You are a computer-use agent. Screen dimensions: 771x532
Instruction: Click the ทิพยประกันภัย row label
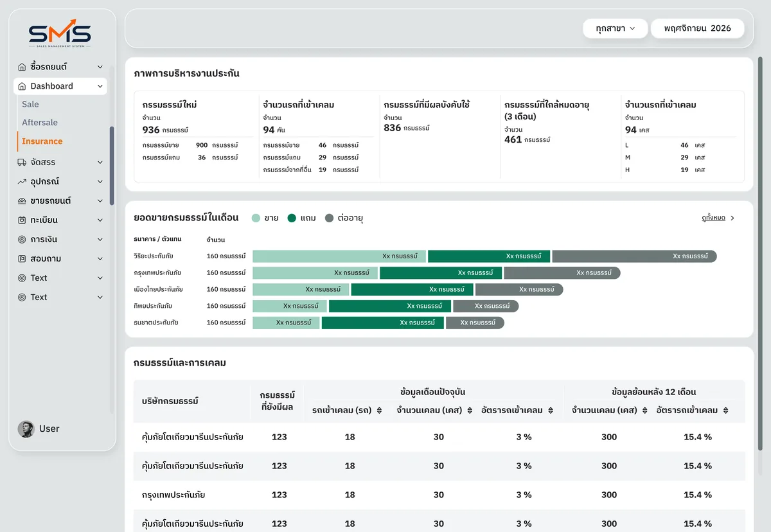tap(153, 306)
